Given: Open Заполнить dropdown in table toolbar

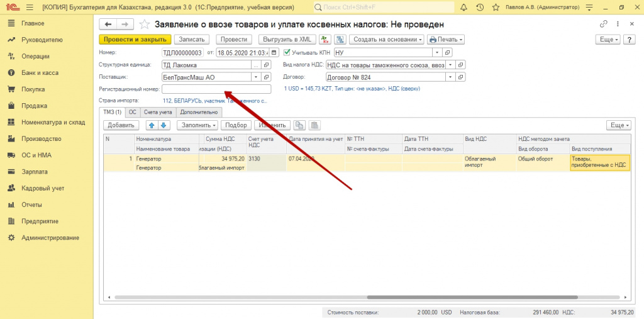Looking at the screenshot, I should (197, 125).
